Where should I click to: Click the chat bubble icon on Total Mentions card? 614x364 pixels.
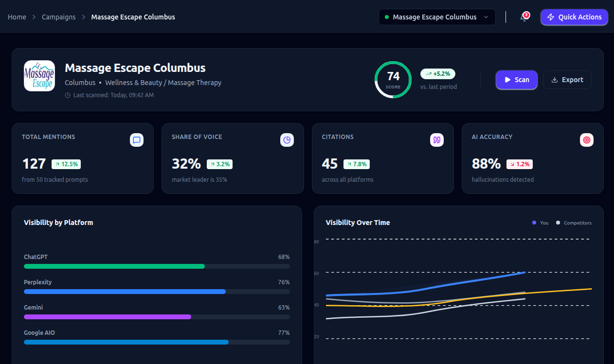pos(137,139)
